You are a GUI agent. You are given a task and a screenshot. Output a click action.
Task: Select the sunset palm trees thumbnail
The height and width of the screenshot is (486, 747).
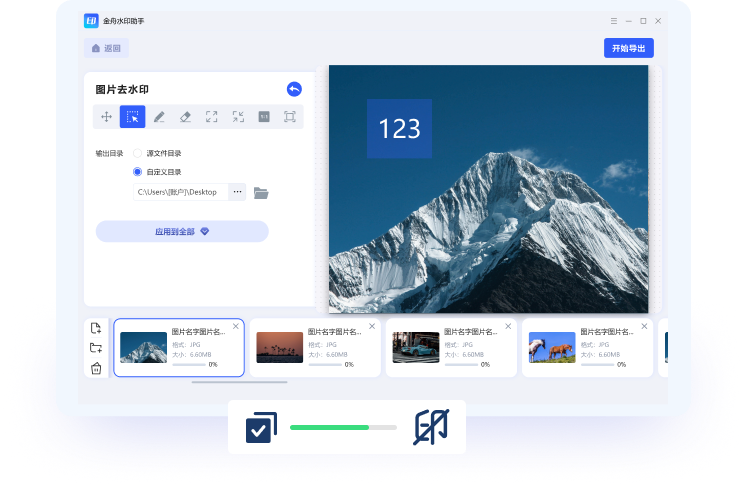(279, 347)
